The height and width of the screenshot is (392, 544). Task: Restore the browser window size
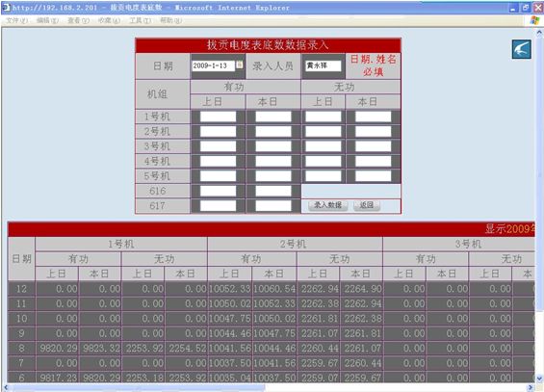click(x=526, y=8)
